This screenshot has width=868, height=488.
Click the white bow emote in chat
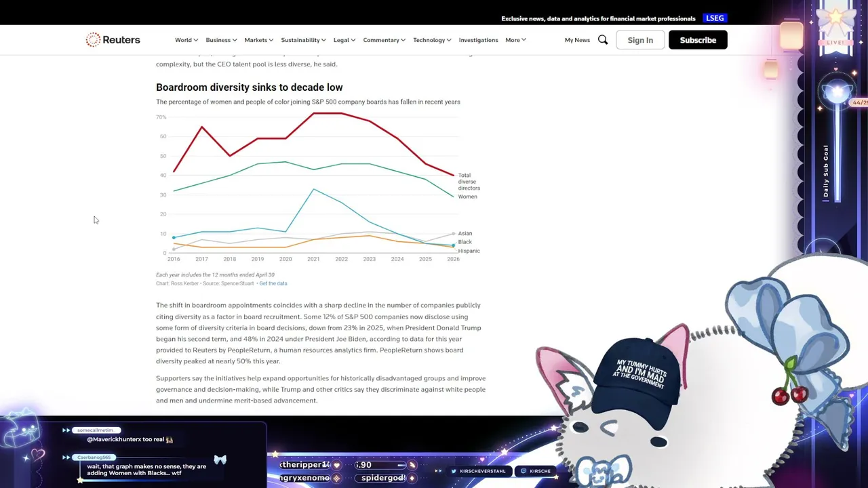tap(220, 460)
